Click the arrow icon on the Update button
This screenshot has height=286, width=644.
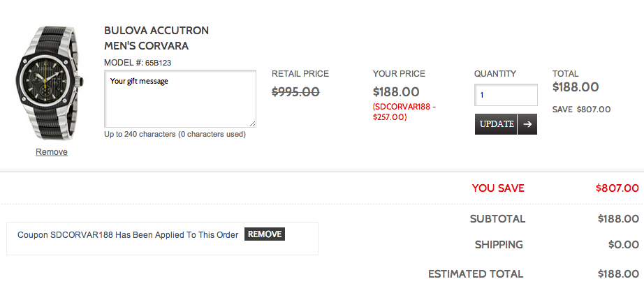(527, 124)
